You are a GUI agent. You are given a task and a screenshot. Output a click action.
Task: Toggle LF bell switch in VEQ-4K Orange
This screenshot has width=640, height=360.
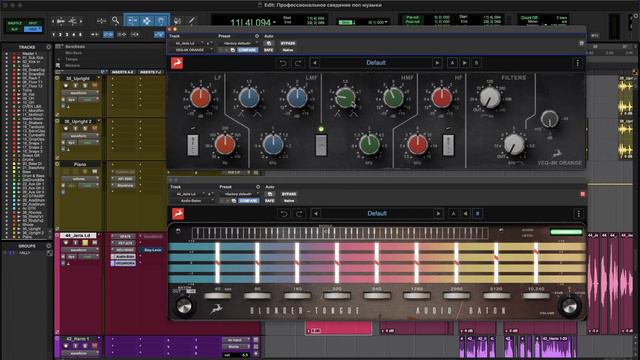[193, 145]
